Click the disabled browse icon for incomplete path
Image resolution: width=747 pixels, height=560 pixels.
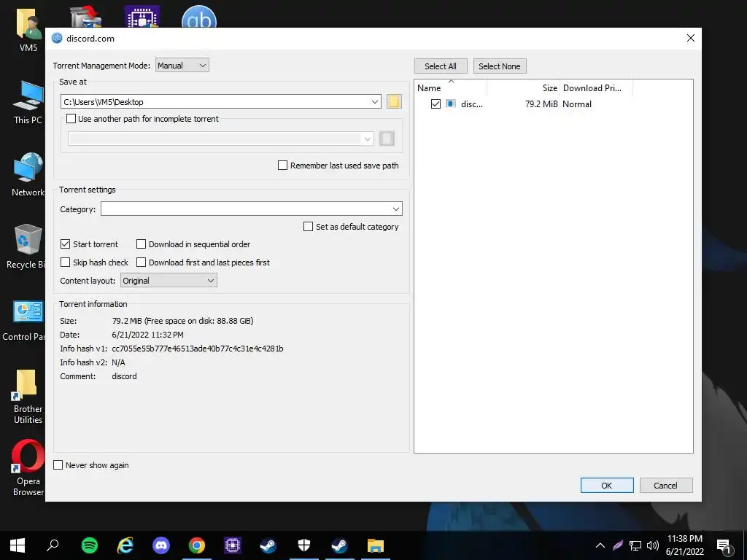tap(387, 139)
